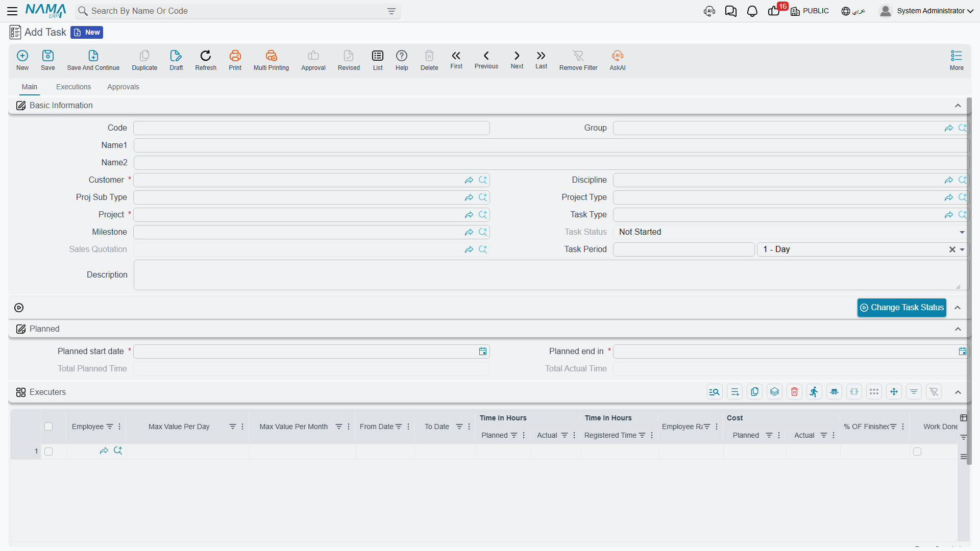Click the Executers copy rows icon
Screen dimensions: 980x551
pyautogui.click(x=755, y=392)
